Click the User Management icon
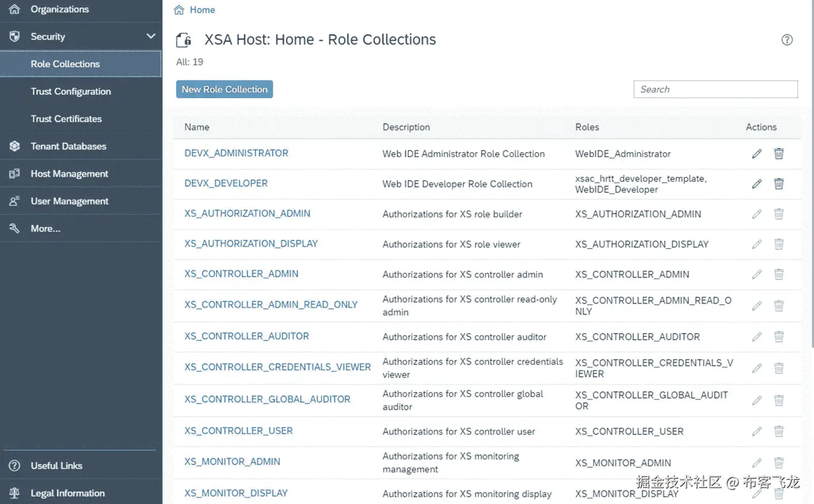 15,201
